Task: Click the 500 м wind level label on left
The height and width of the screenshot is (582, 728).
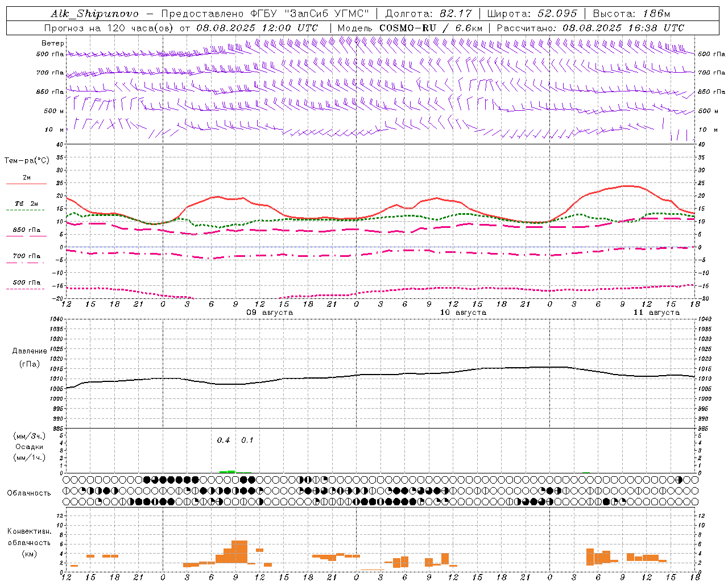Action: 55,111
